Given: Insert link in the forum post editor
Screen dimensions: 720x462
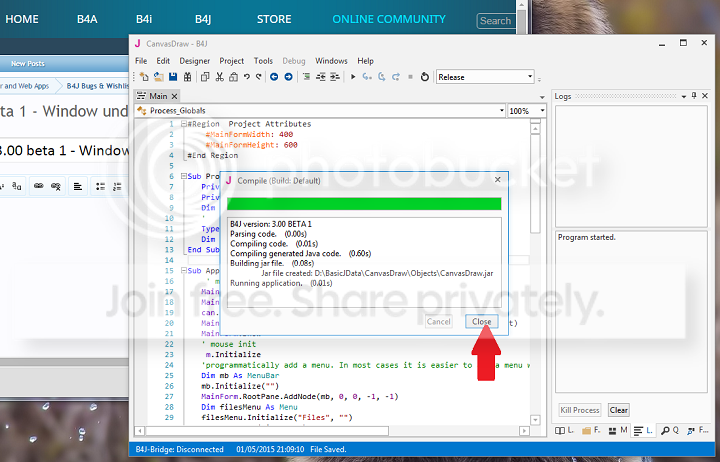Looking at the screenshot, I should [x=39, y=186].
